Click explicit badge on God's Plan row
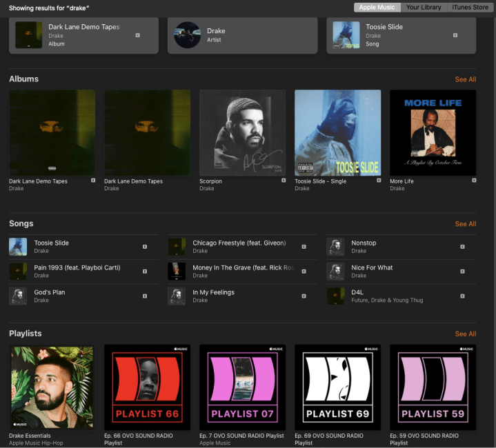496x448 pixels. [145, 296]
